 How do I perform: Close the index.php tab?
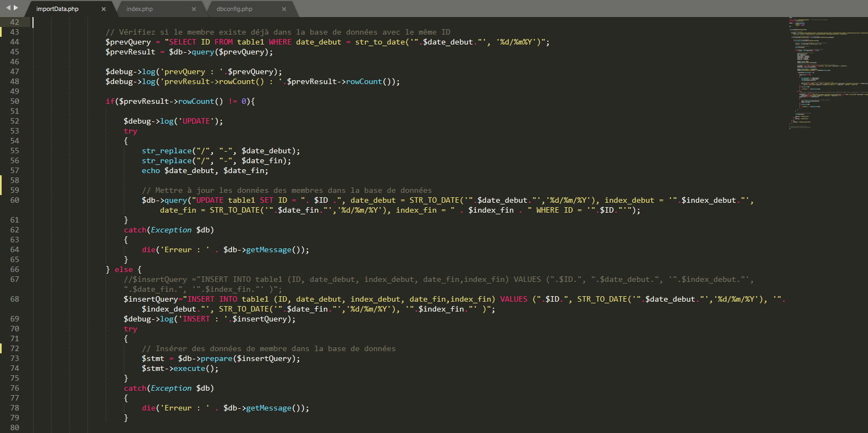(x=194, y=9)
